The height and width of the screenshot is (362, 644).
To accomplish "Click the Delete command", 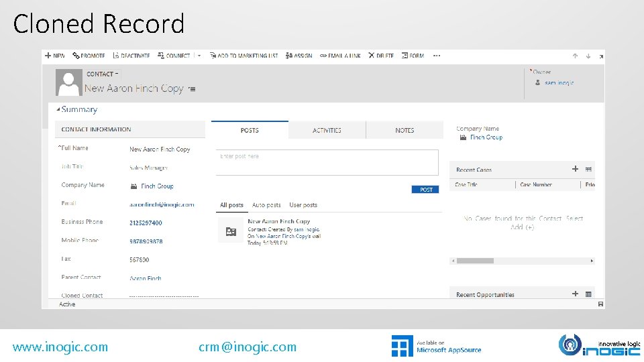I will point(381,56).
